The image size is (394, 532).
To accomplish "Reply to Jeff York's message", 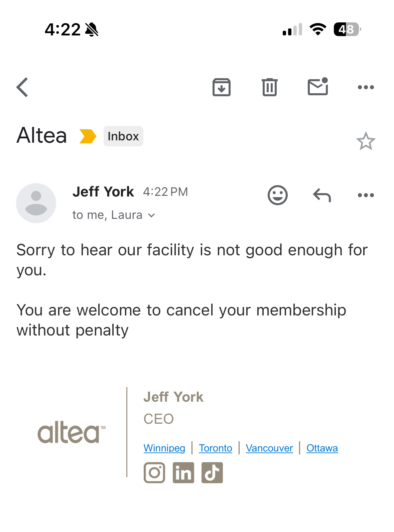I will pos(322,195).
